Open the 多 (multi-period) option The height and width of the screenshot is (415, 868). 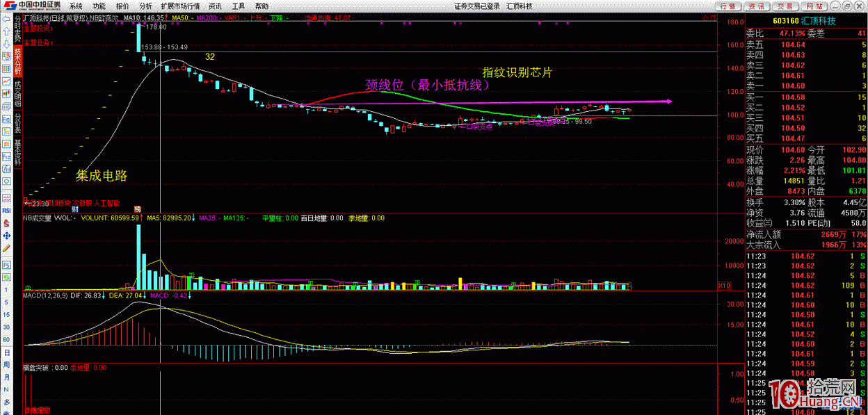pyautogui.click(x=6, y=402)
